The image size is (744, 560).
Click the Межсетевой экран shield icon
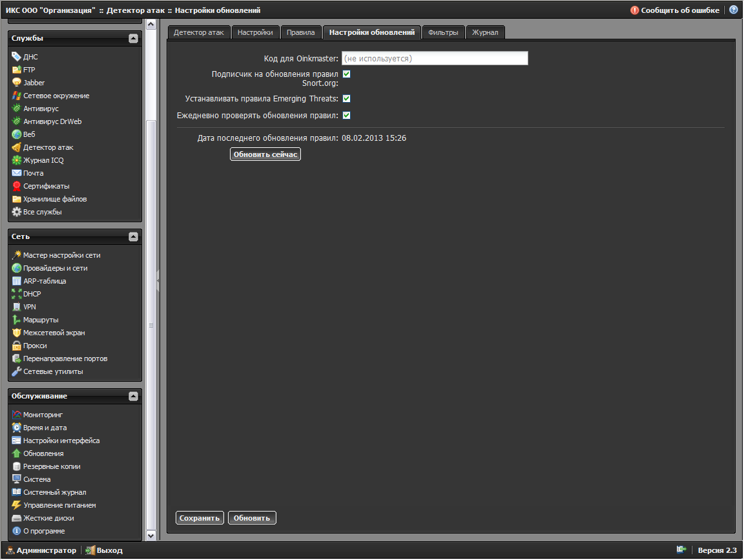coord(17,333)
